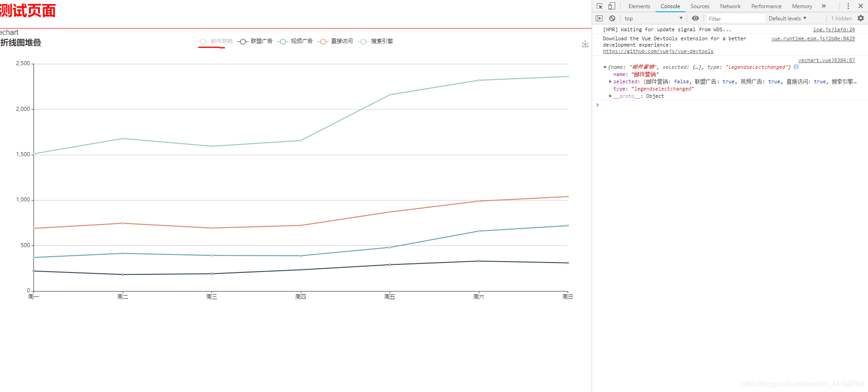The image size is (868, 392).
Task: Open the vue-devtools GitHub link
Action: tap(658, 51)
